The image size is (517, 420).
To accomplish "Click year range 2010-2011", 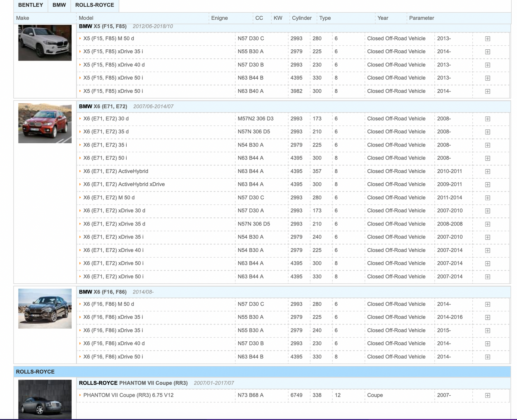I will pos(450,171).
